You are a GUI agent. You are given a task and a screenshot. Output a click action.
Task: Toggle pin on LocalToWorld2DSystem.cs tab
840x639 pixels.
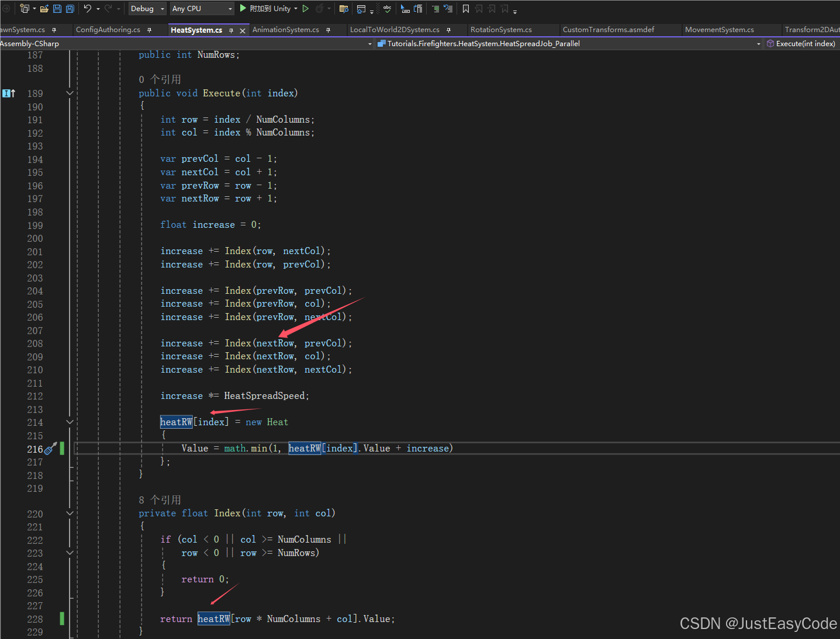tap(449, 30)
